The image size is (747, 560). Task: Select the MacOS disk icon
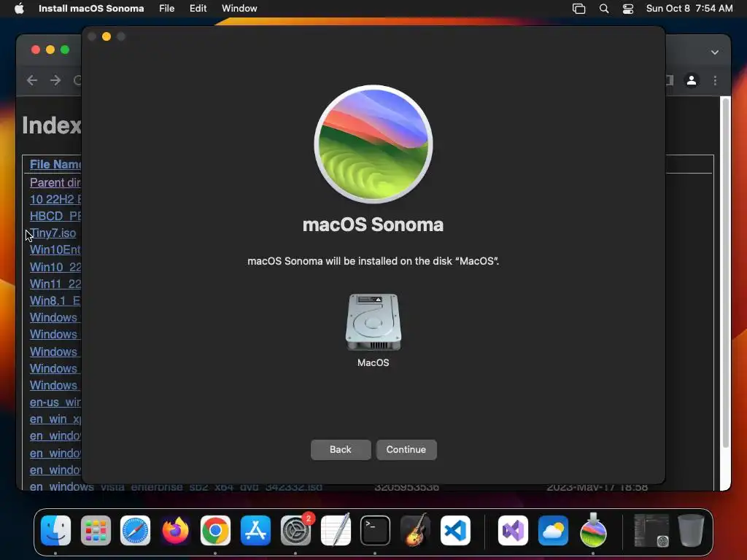point(373,322)
